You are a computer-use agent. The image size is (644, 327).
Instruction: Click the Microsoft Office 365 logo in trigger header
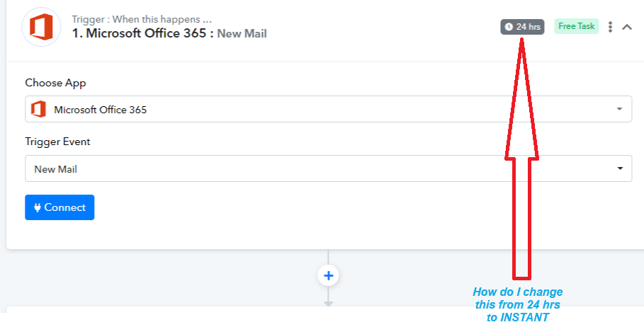[41, 27]
